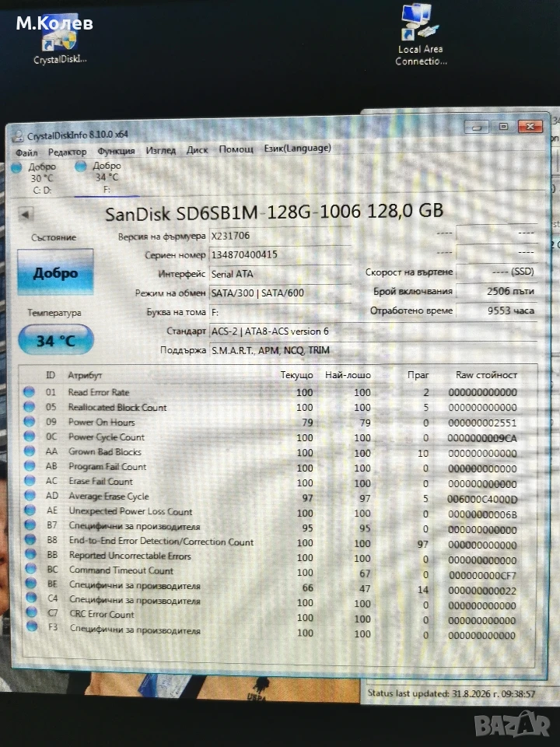Image resolution: width=560 pixels, height=747 pixels.
Task: Click status orb for Erase Fail Count
Action: tap(30, 480)
